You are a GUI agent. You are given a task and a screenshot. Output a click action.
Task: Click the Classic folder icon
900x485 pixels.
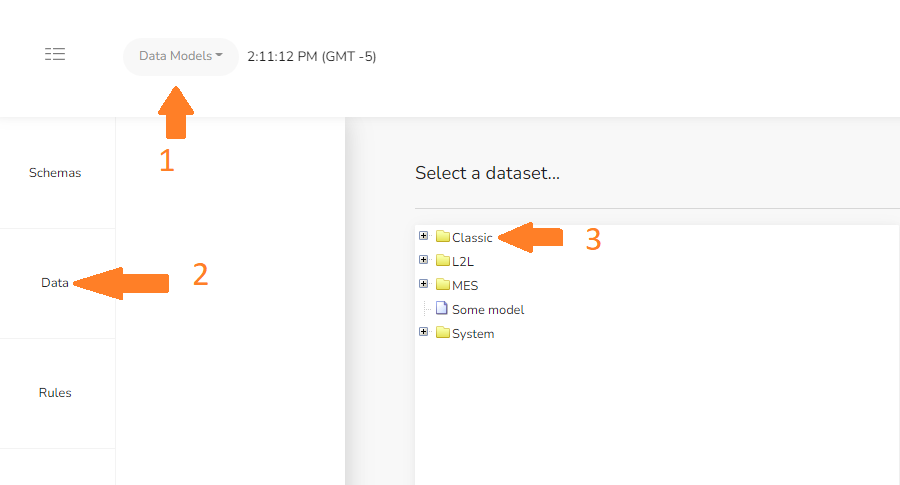pyautogui.click(x=443, y=236)
